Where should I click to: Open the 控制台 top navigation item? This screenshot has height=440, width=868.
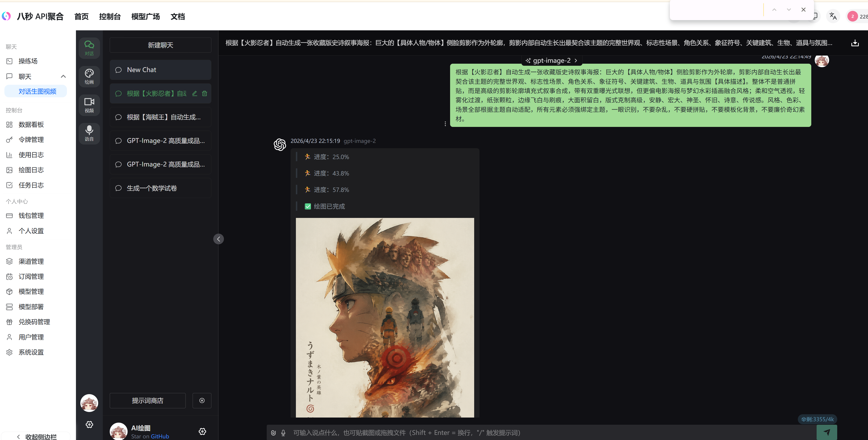point(110,16)
